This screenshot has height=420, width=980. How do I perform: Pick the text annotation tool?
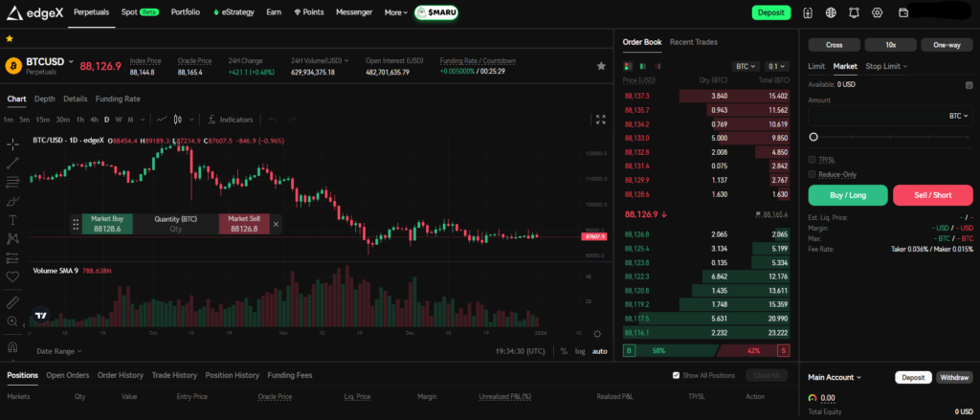click(x=12, y=219)
